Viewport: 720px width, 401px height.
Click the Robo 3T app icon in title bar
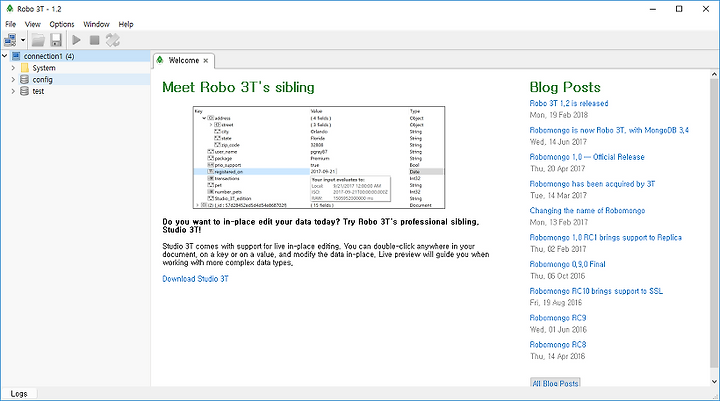point(10,9)
